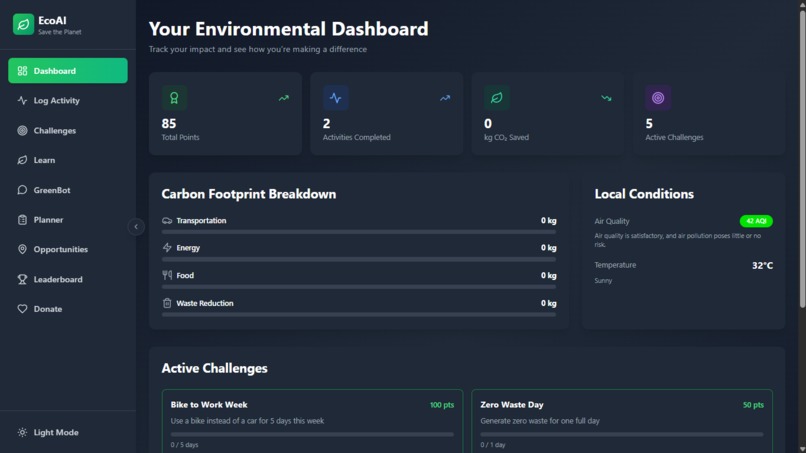The image size is (806, 453).
Task: Open the Zero Waste Day challenge card
Action: pos(622,421)
